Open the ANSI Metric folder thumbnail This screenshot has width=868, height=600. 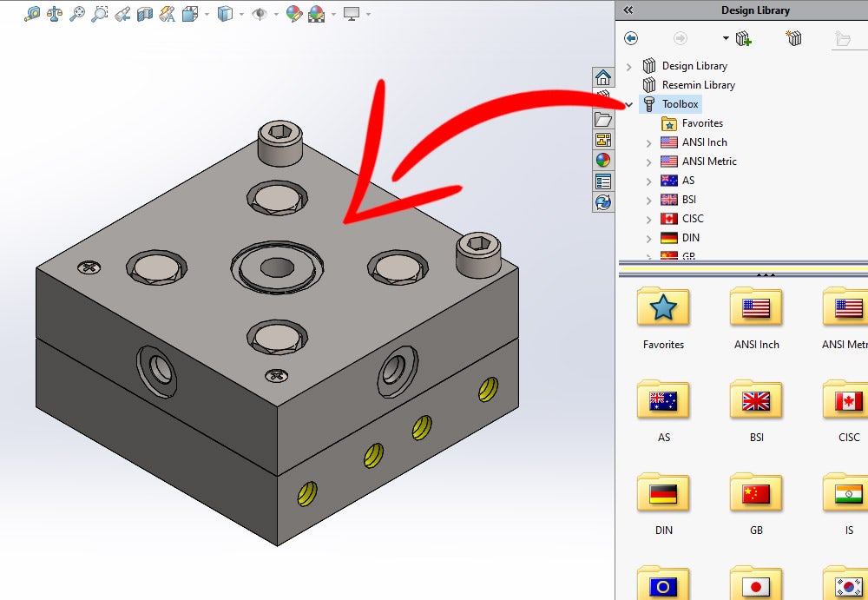tap(846, 308)
